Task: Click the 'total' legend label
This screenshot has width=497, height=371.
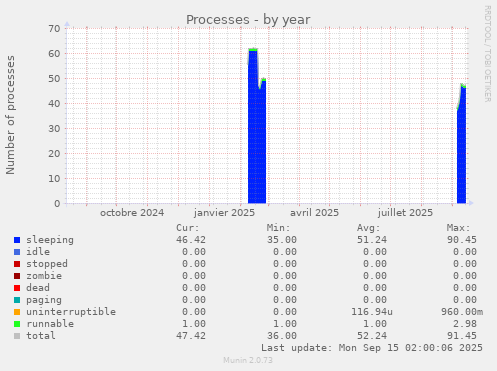Action: [41, 336]
